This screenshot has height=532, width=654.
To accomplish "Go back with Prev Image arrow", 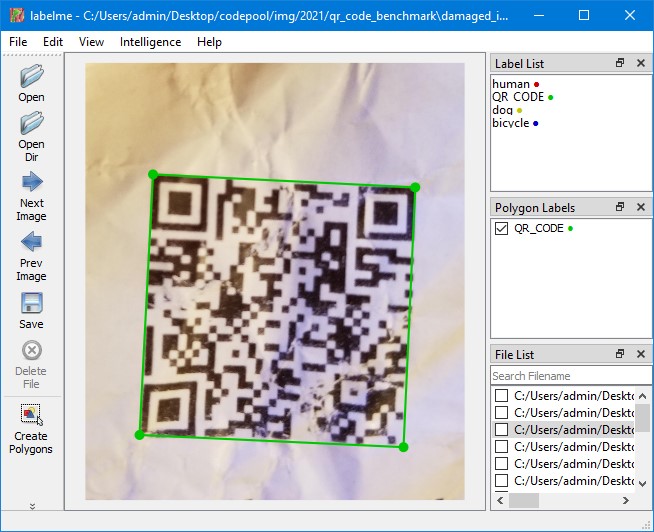I will 31,243.
